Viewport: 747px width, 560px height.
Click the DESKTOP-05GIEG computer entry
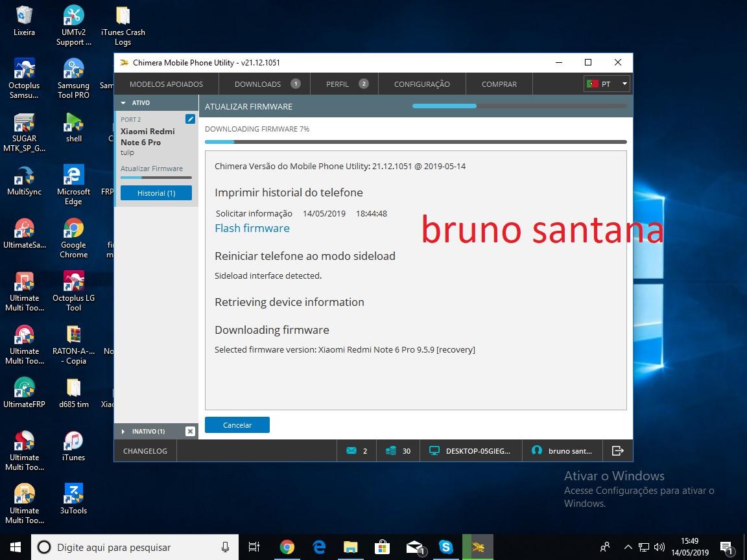[x=470, y=450]
